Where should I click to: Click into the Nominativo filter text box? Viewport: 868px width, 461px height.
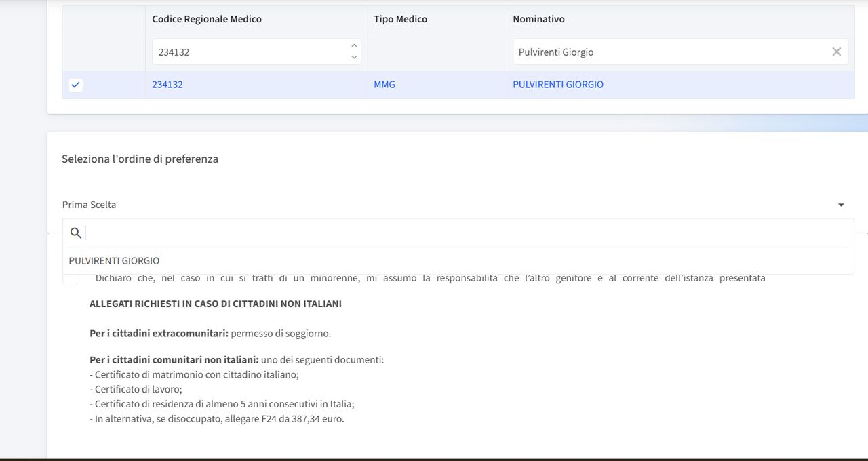coord(668,52)
